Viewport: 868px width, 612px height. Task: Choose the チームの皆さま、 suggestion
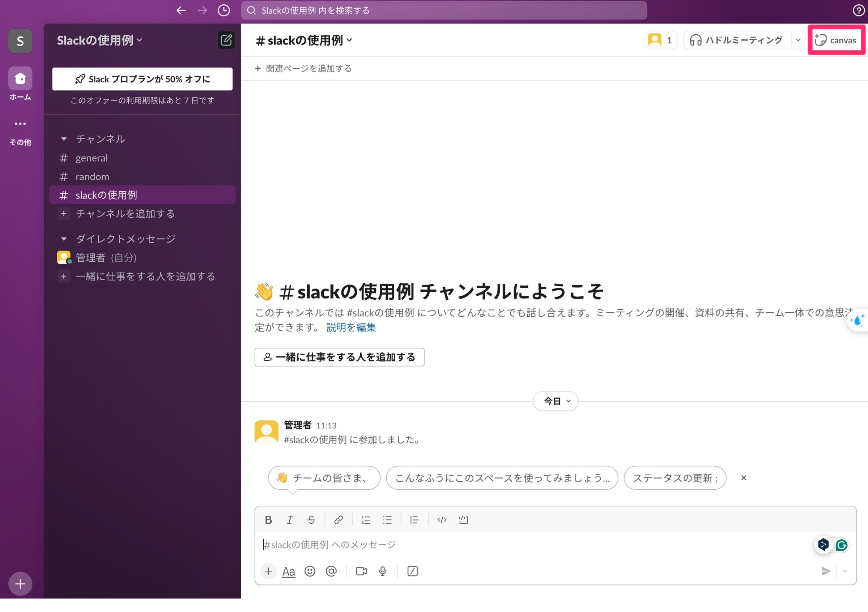(x=324, y=478)
